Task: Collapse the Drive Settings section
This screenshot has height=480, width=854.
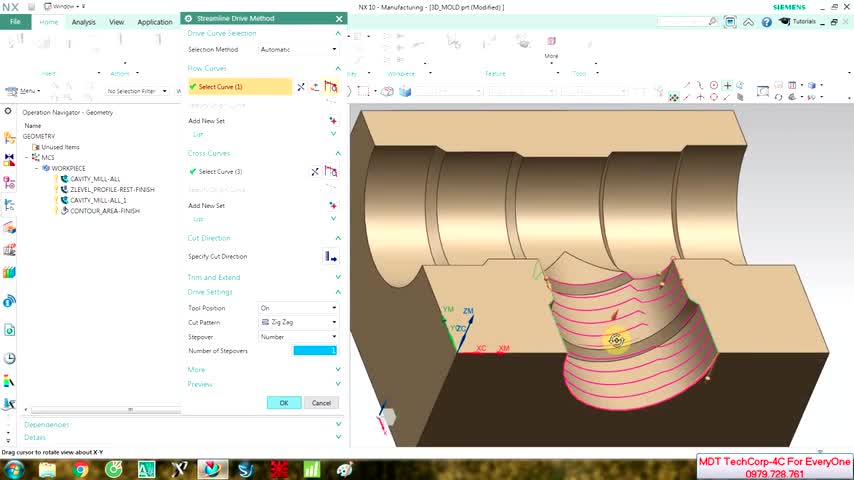Action: (338, 292)
